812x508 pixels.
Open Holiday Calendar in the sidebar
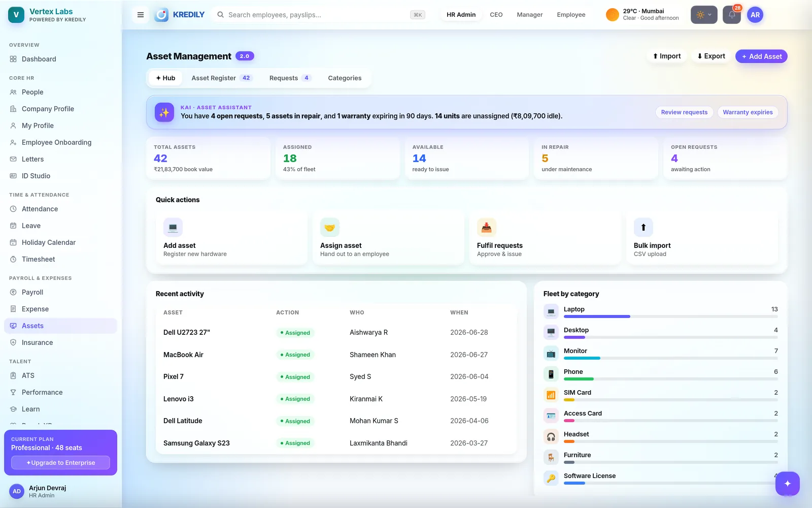click(60, 242)
